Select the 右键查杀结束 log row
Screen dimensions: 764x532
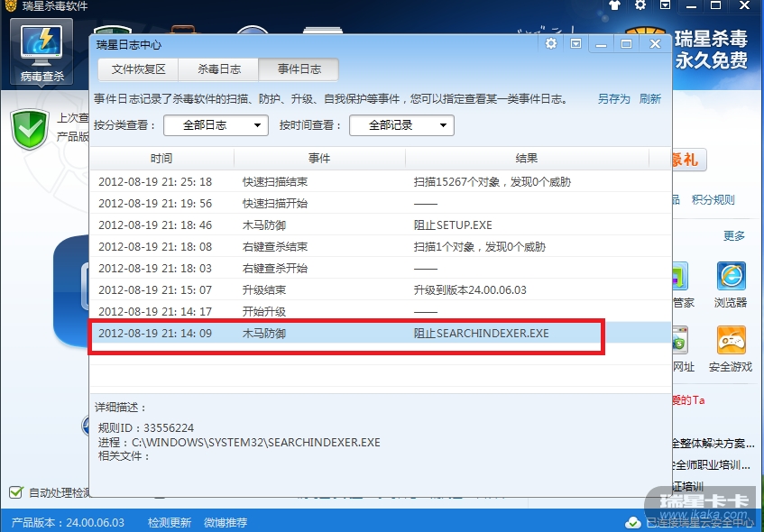(x=380, y=246)
